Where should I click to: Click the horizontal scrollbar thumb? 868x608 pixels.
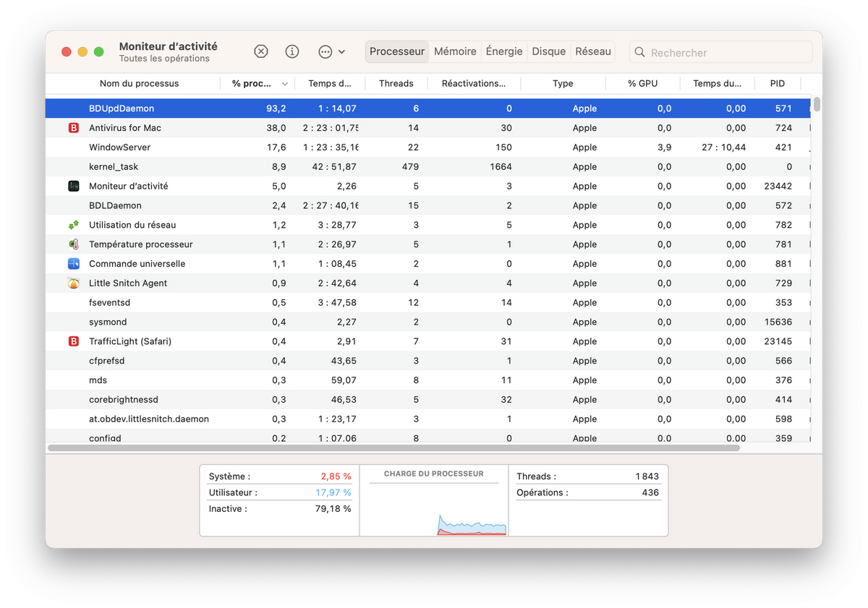[x=393, y=448]
